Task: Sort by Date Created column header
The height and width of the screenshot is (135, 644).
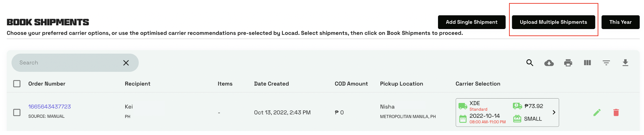Action: pyautogui.click(x=271, y=84)
